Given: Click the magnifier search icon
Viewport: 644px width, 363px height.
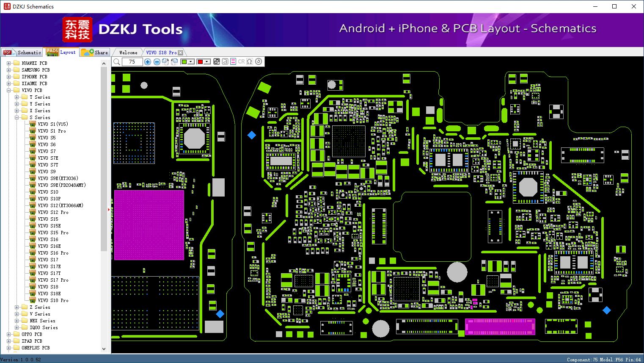Looking at the screenshot, I should (x=116, y=62).
